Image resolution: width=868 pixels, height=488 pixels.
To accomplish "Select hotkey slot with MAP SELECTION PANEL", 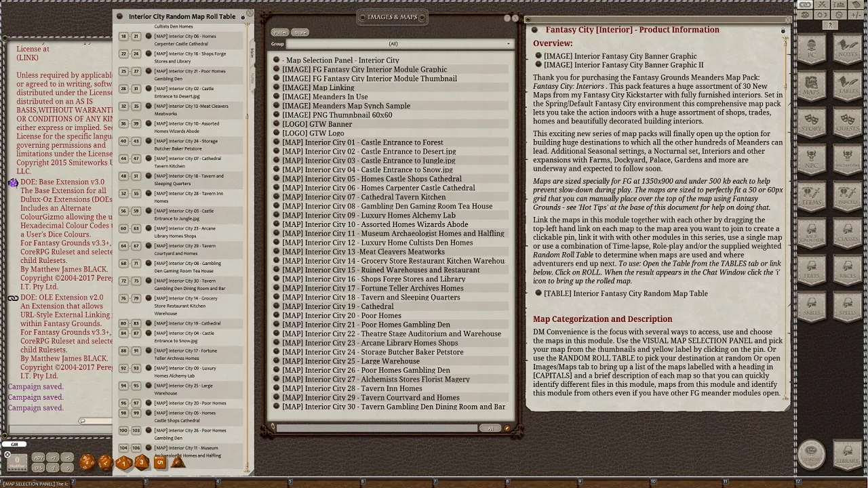I will 37,484.
